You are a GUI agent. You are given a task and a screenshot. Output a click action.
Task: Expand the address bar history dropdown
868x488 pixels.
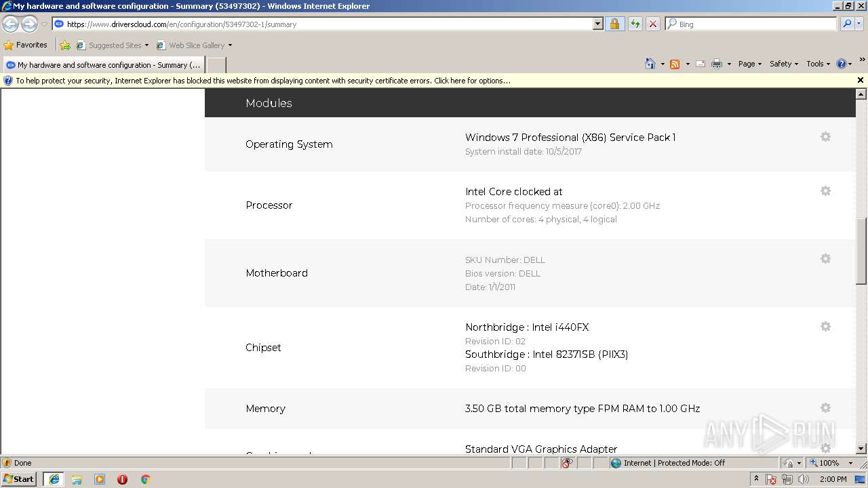point(597,24)
